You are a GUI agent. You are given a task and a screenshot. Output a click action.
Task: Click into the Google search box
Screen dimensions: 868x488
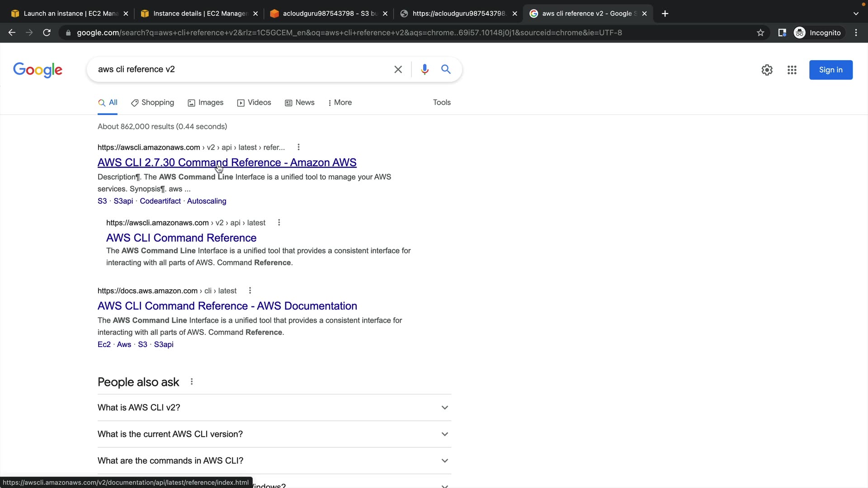coord(240,69)
